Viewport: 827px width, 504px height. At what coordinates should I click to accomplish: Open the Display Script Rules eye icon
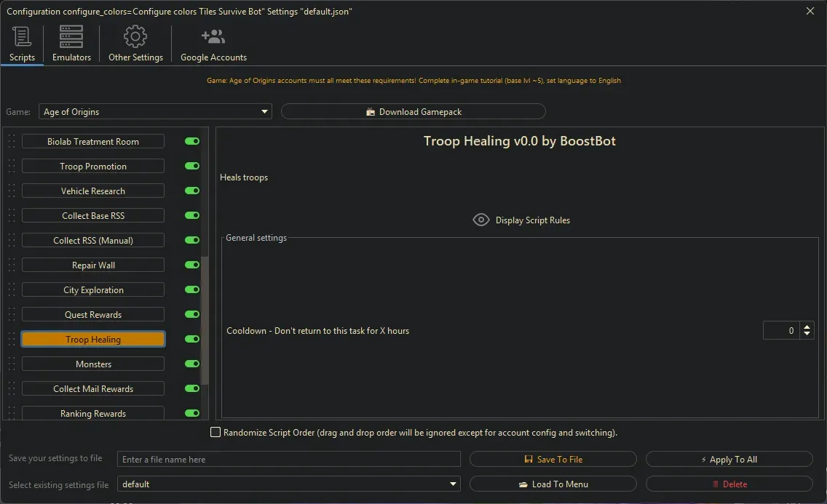(x=480, y=220)
